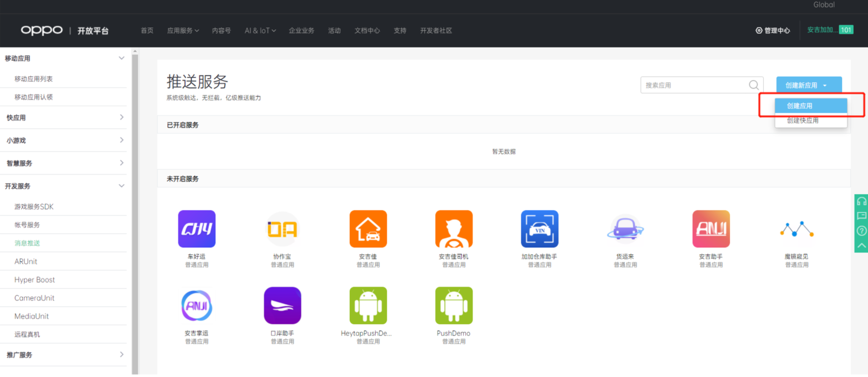Click the 安吉佳司机 driver app icon
The image size is (868, 377).
(454, 229)
